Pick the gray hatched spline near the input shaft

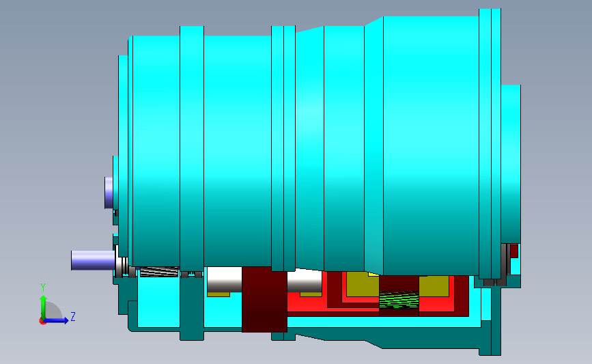159,272
